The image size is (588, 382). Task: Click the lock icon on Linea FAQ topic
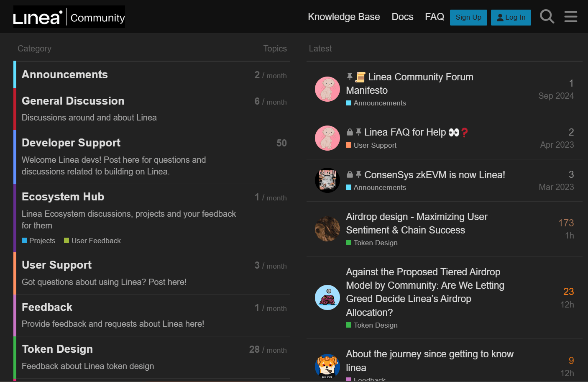(350, 132)
